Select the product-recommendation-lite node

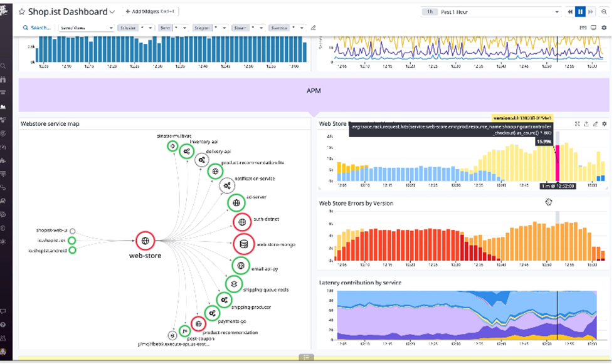tap(215, 171)
